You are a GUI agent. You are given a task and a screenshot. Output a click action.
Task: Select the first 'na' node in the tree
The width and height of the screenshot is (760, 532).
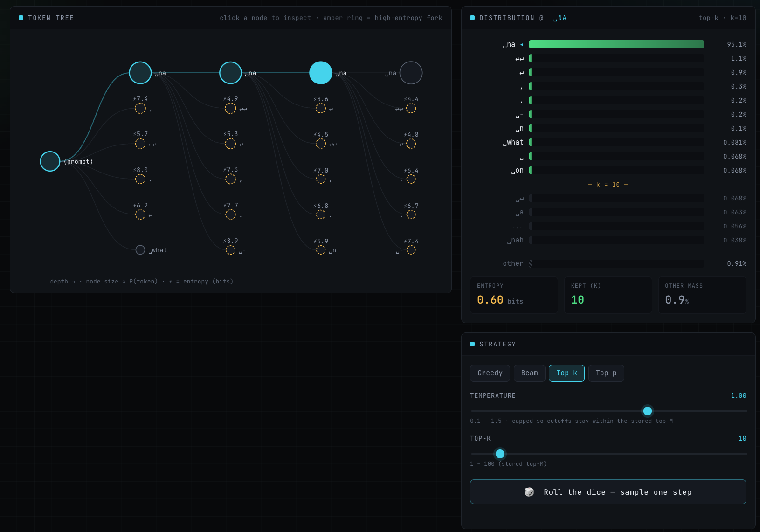[x=140, y=73]
